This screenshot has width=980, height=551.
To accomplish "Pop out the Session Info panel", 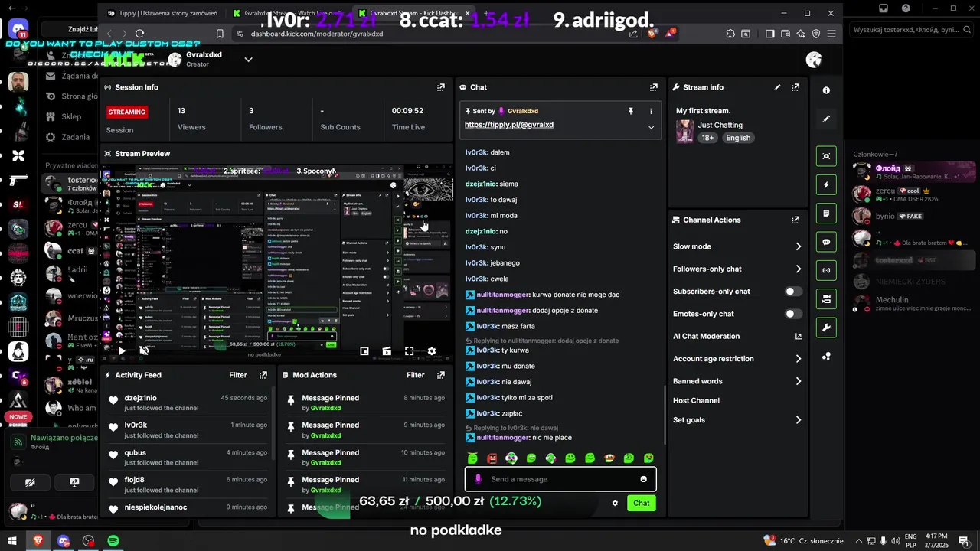I will (x=441, y=87).
